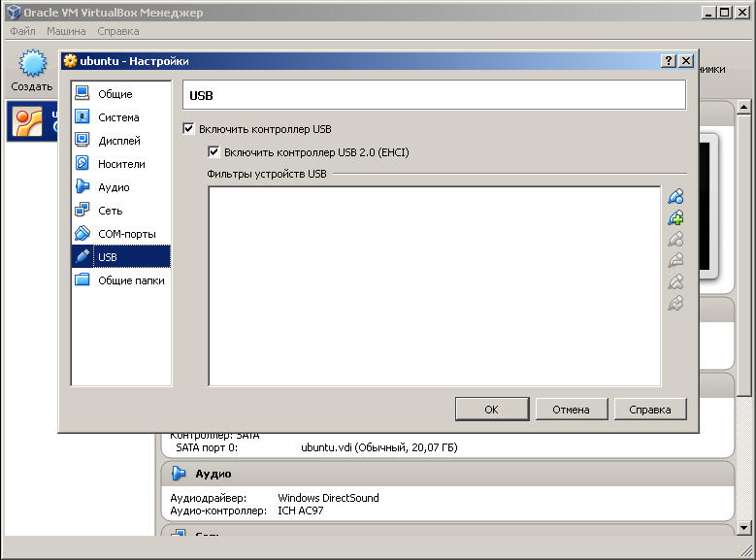Select the ubuntu VM in the machine list
Screen dimensions: 756x560
(33, 121)
